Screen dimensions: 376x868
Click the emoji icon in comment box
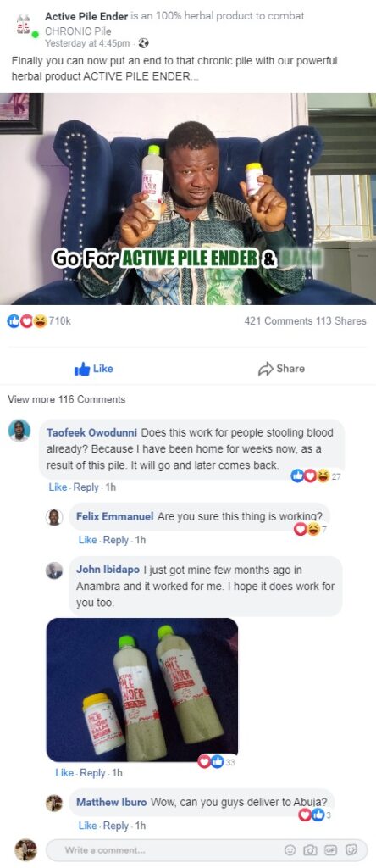pos(290,849)
